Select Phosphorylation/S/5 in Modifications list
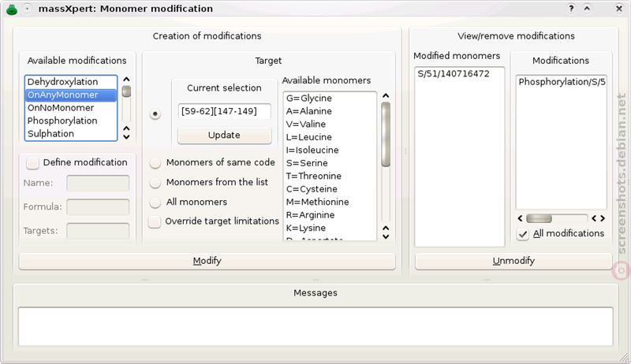The image size is (631, 364). (562, 82)
